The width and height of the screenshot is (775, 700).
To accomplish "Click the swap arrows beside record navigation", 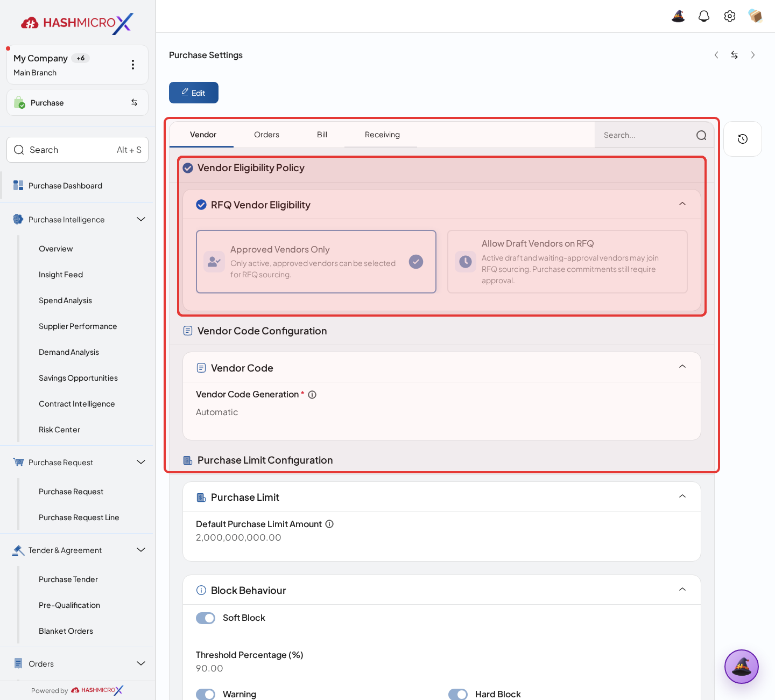I will [735, 55].
